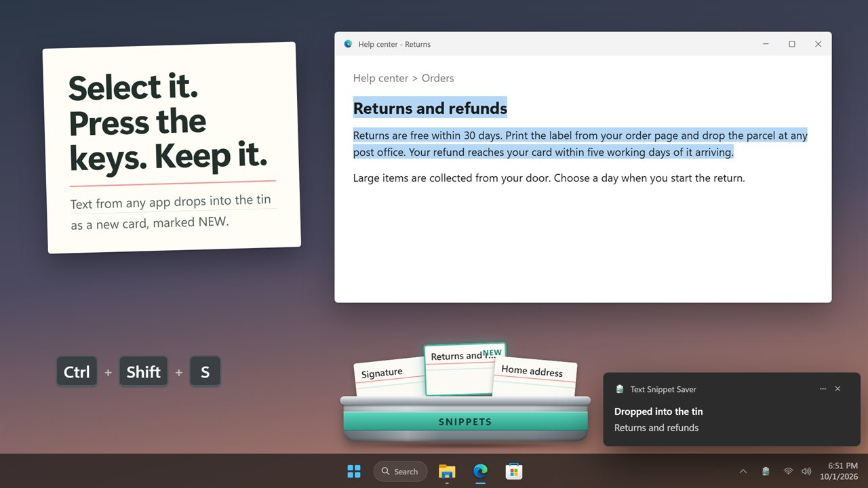
Task: Click the Edge icon in Help center title bar
Action: tap(349, 44)
